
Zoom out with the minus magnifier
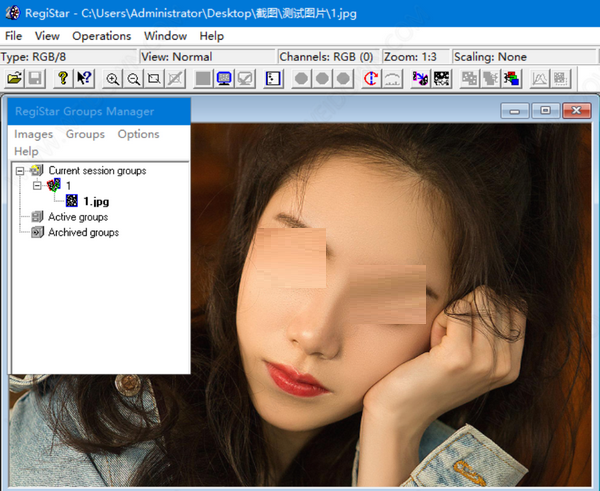pyautogui.click(x=133, y=79)
